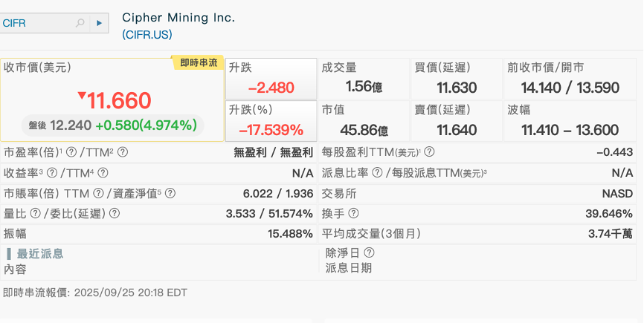Open the (CIFR.US) ticker link

(147, 34)
